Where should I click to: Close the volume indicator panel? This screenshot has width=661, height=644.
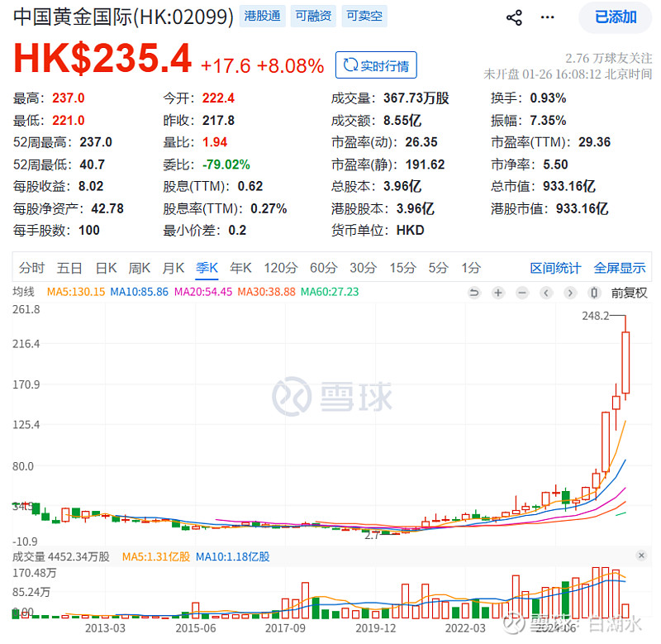coord(641,556)
